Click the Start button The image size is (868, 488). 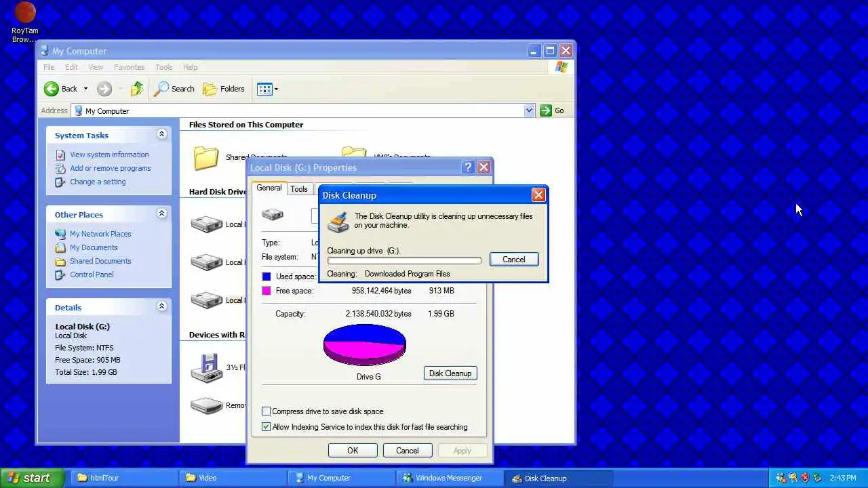tap(31, 478)
